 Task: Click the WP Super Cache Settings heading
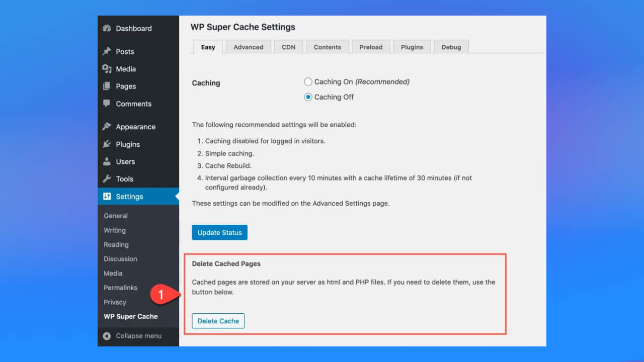(x=243, y=27)
